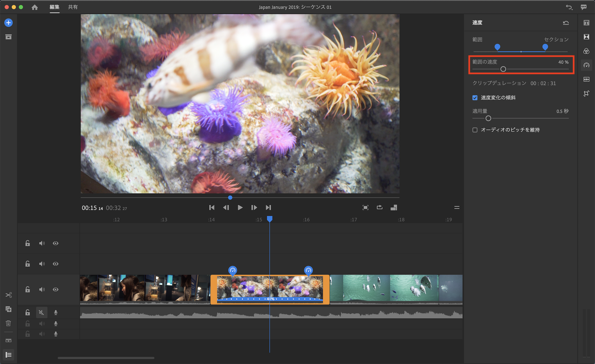Open the Color panel icon
595x364 pixels.
click(586, 51)
